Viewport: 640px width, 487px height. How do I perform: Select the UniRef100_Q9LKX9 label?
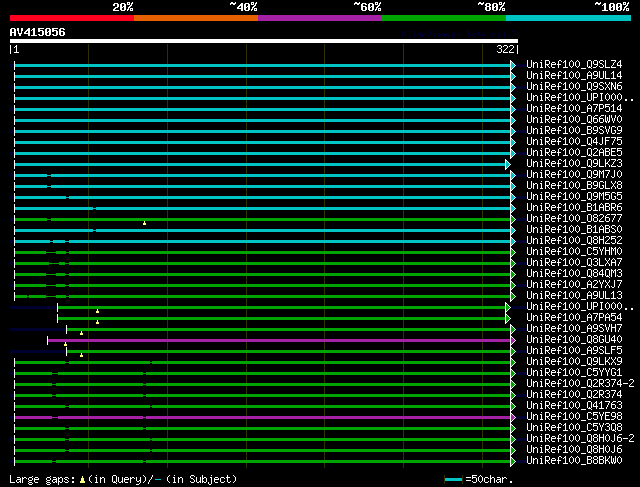point(574,362)
